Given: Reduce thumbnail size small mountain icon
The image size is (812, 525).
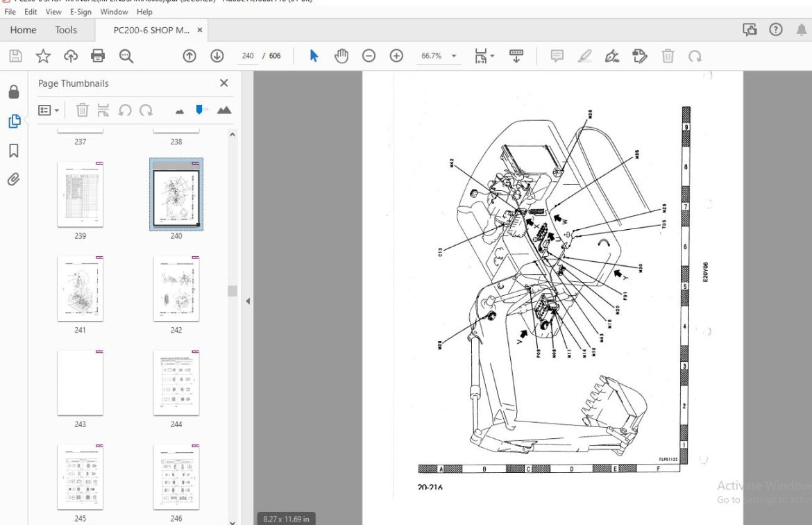Looking at the screenshot, I should [x=180, y=111].
